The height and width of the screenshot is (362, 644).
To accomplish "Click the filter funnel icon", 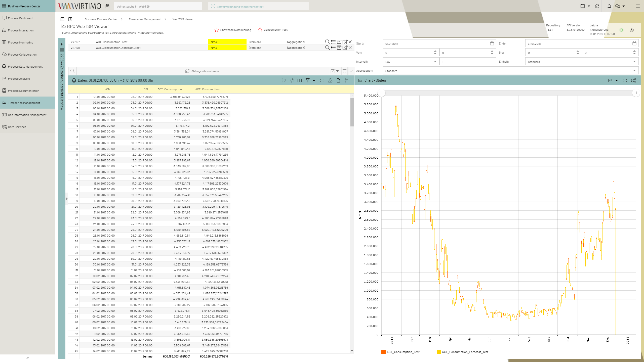I will (307, 80).
